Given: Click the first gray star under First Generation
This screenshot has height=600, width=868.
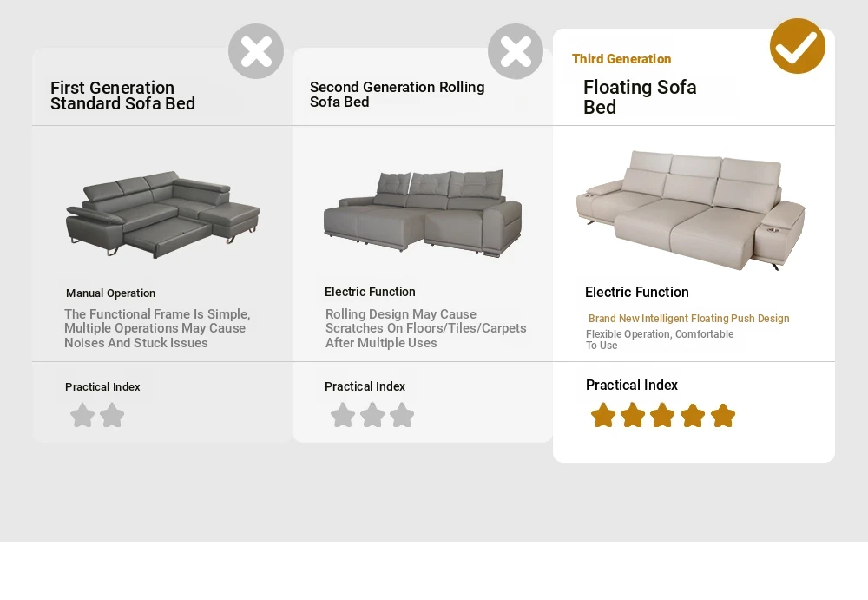Looking at the screenshot, I should coord(82,415).
